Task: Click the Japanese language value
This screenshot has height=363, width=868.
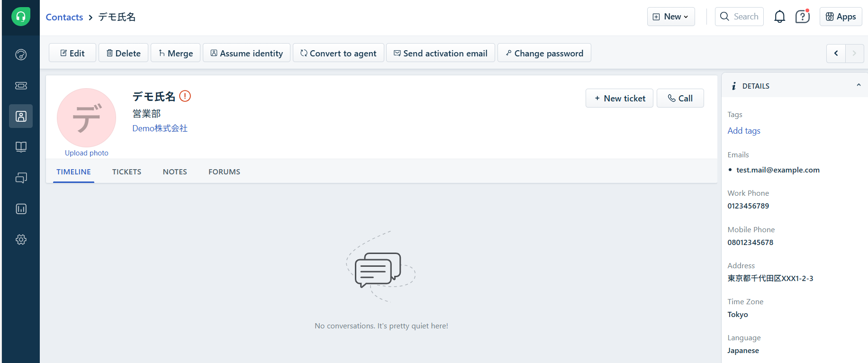Action: coord(743,351)
